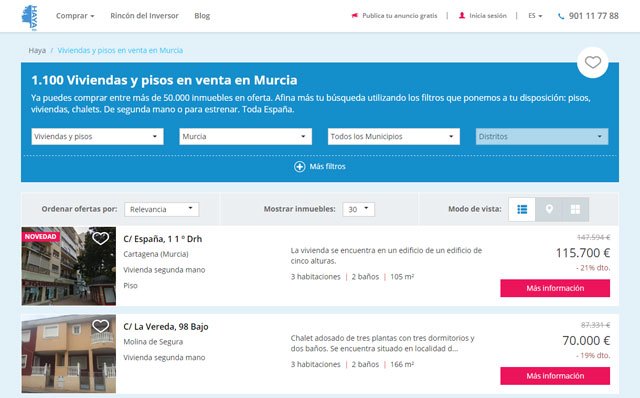Click Publica tu anuncio gratis link
Viewport: 640px width, 398px height.
[x=400, y=16]
